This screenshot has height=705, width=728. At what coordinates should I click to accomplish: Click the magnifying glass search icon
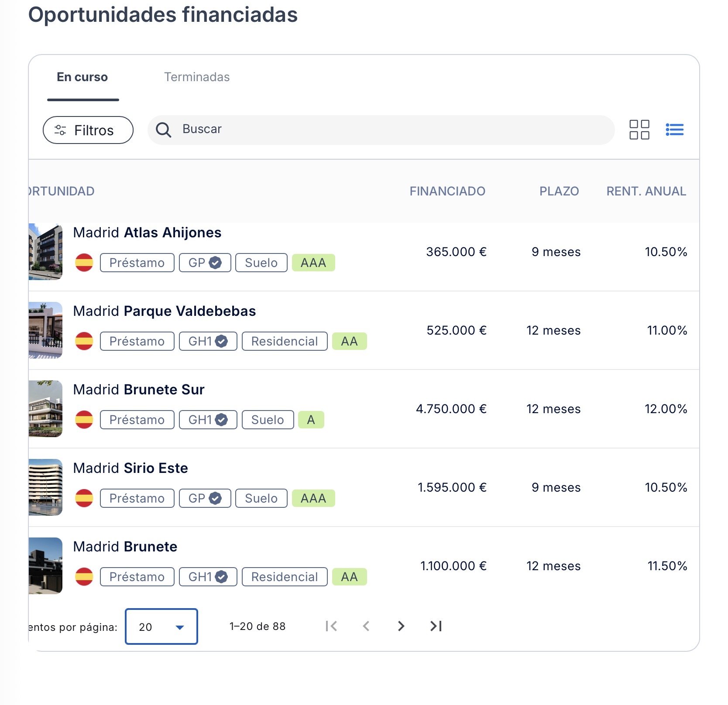[x=164, y=130]
